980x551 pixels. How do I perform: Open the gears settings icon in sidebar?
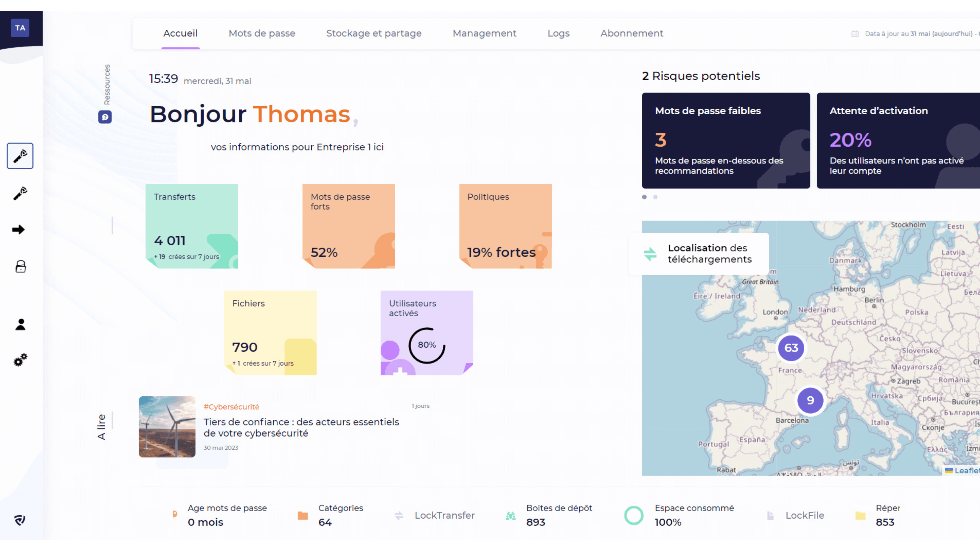pos(20,360)
